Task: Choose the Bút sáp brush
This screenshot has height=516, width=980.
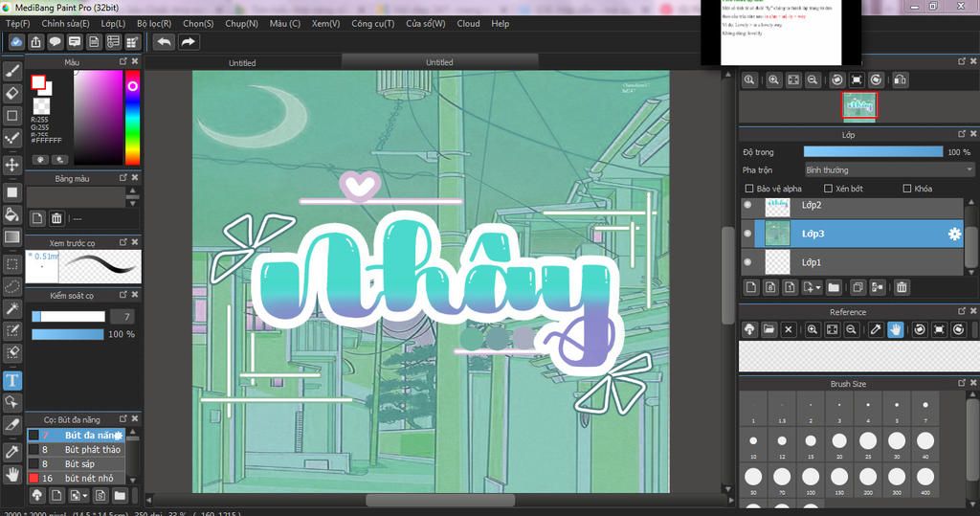Action: 77,463
